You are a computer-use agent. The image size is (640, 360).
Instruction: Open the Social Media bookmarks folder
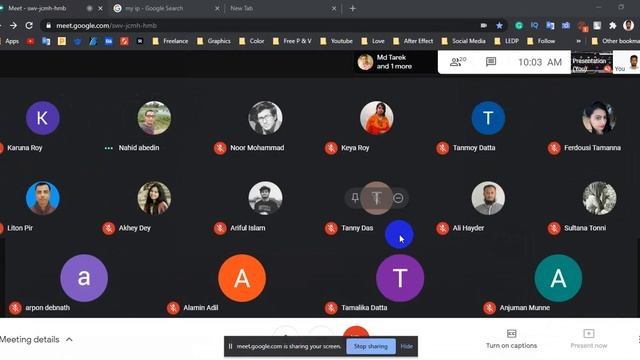pos(464,41)
